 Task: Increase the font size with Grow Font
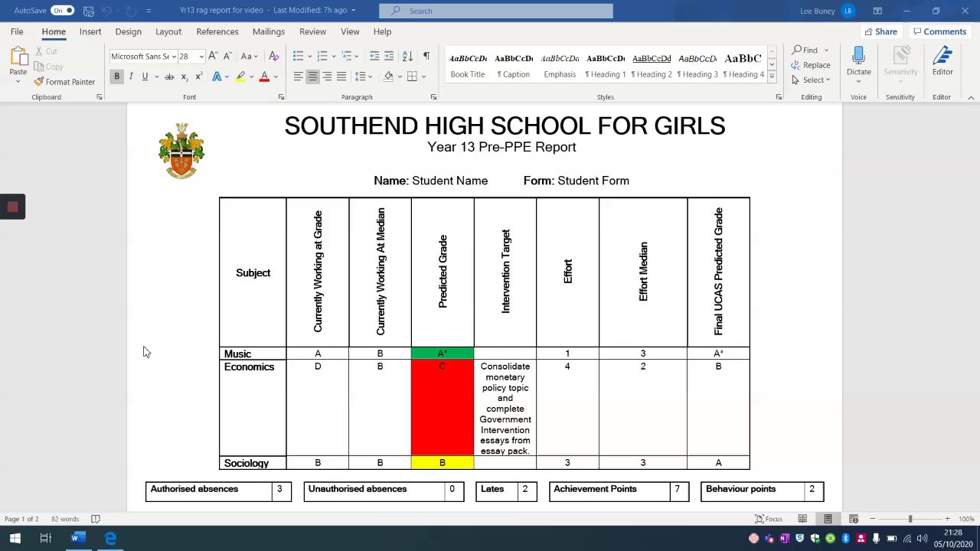pos(213,56)
